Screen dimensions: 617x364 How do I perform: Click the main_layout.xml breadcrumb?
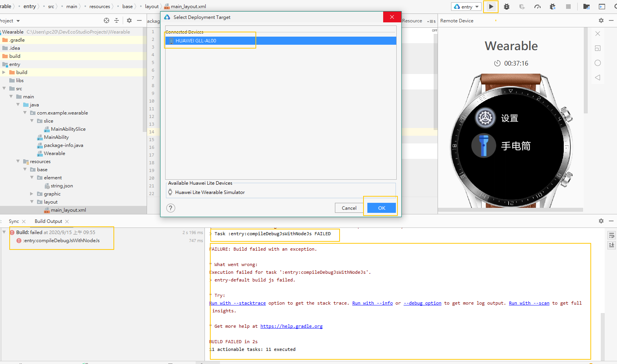pyautogui.click(x=185, y=7)
